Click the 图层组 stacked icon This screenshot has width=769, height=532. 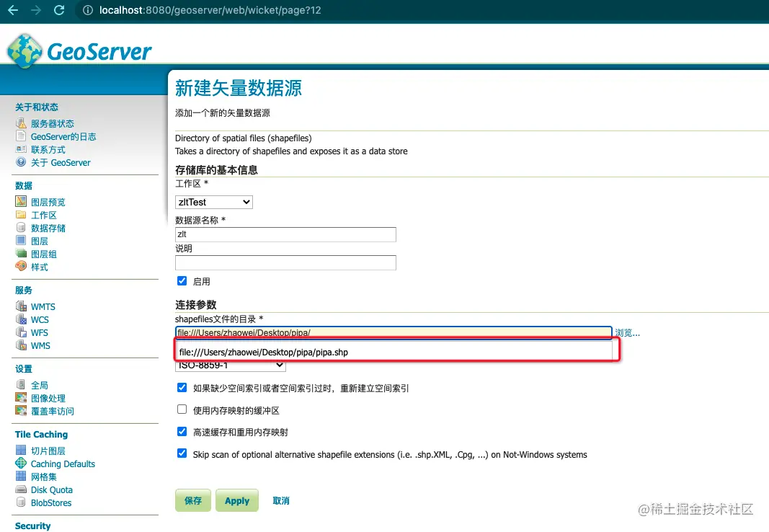tap(21, 254)
